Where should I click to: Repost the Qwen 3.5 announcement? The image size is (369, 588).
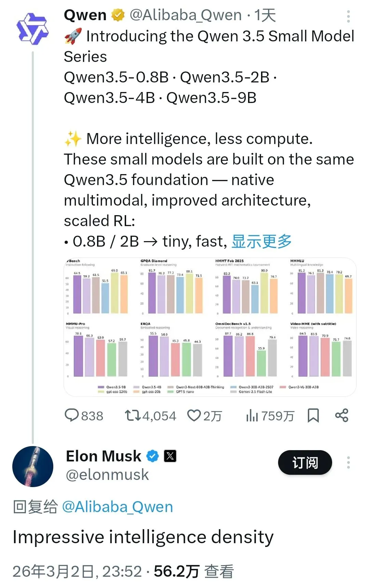click(x=133, y=416)
